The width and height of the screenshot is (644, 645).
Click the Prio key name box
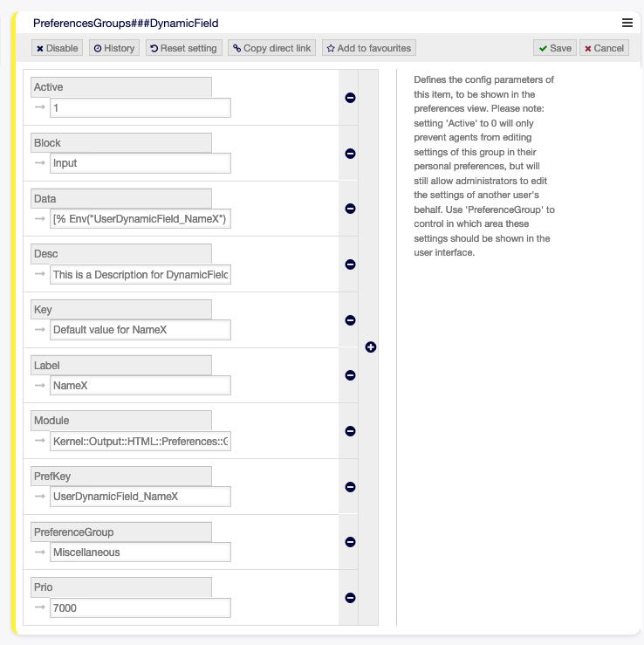pyautogui.click(x=121, y=587)
